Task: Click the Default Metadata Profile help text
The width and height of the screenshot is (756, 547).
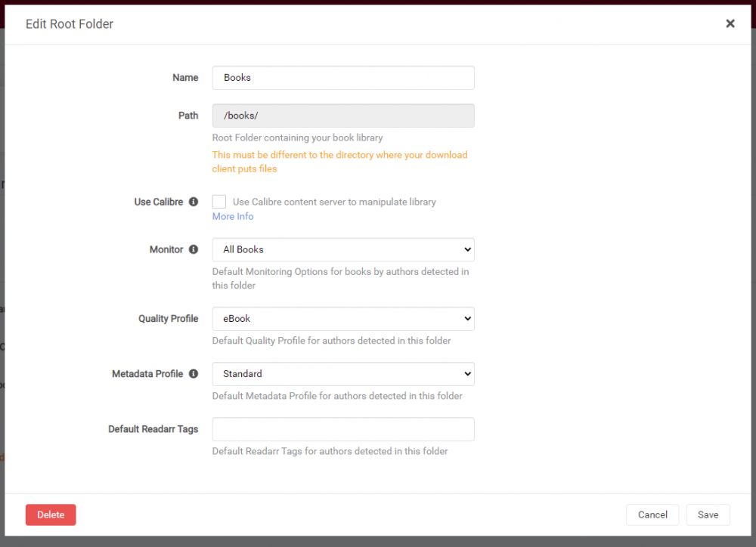Action: coord(337,396)
